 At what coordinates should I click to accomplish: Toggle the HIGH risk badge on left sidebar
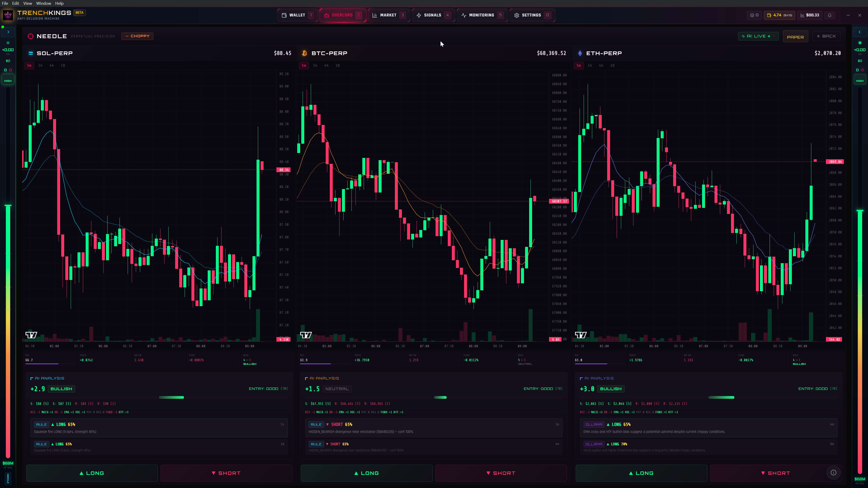[x=8, y=80]
